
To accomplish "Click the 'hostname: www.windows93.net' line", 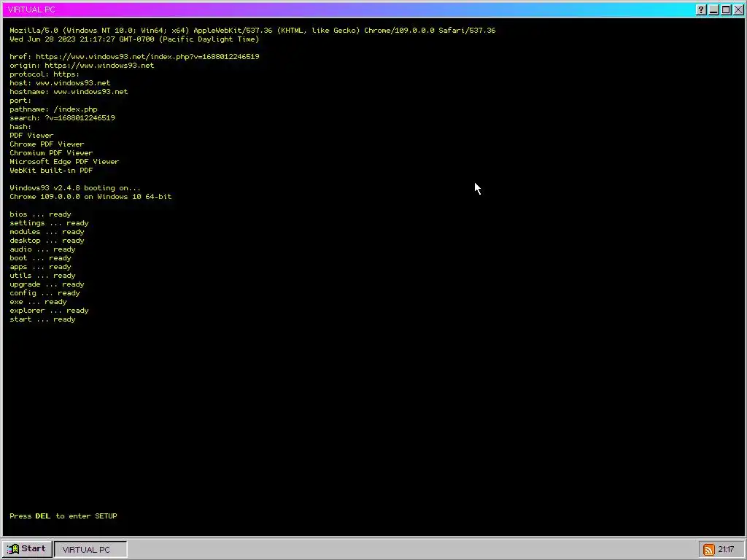I will [69, 91].
